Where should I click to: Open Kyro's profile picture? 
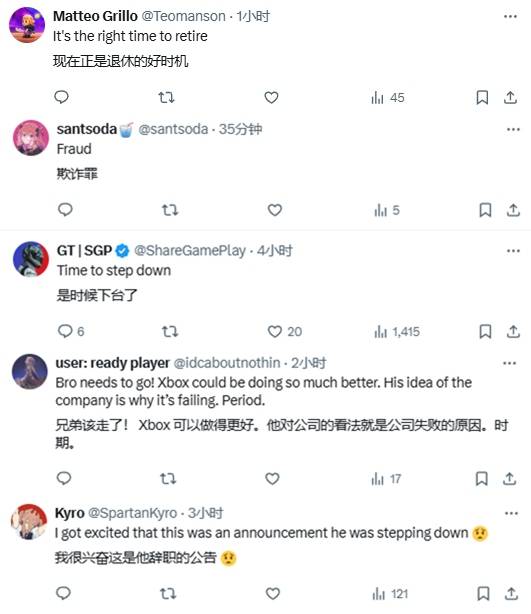coord(29,522)
